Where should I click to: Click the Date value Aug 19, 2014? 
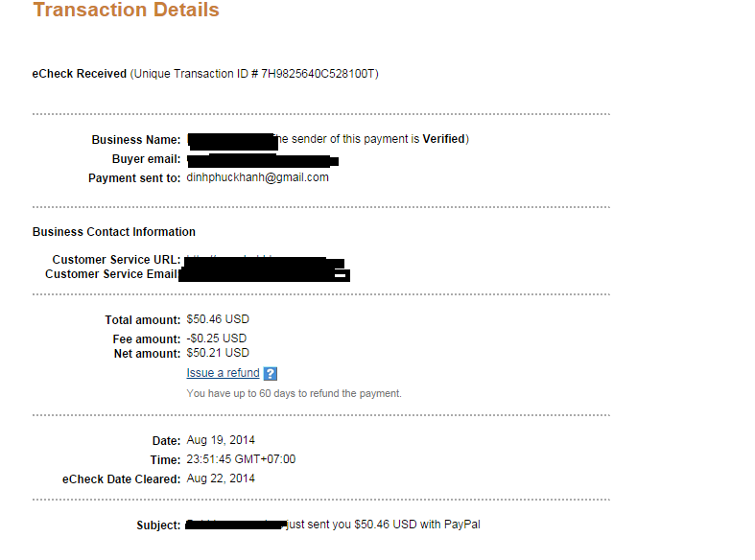tap(221, 440)
